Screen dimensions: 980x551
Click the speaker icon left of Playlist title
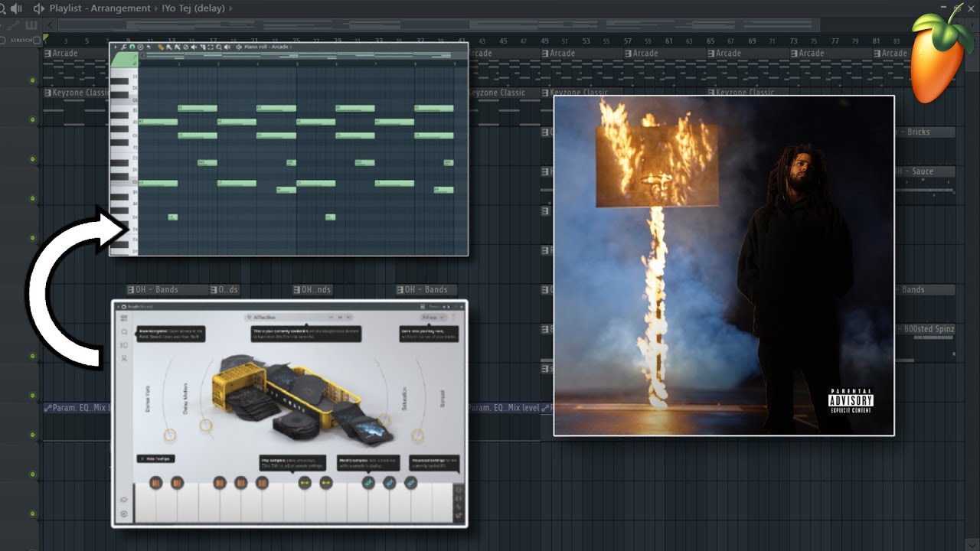point(39,8)
